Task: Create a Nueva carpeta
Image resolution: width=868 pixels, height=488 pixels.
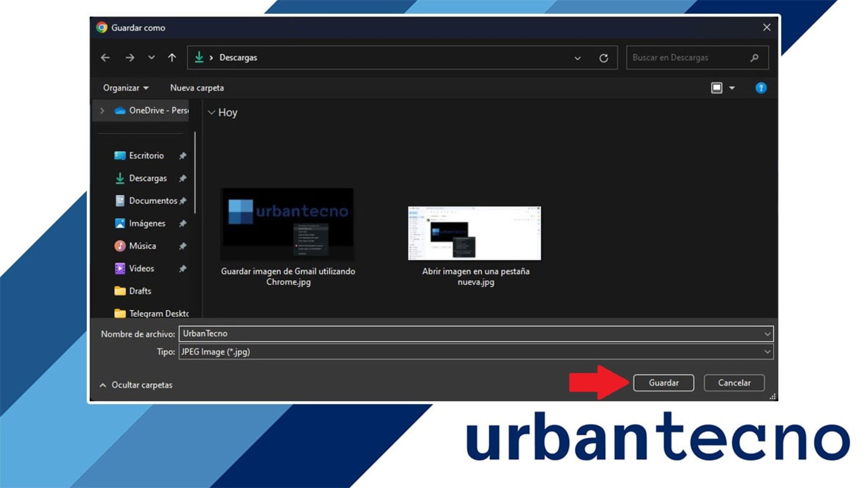Action: coord(197,88)
